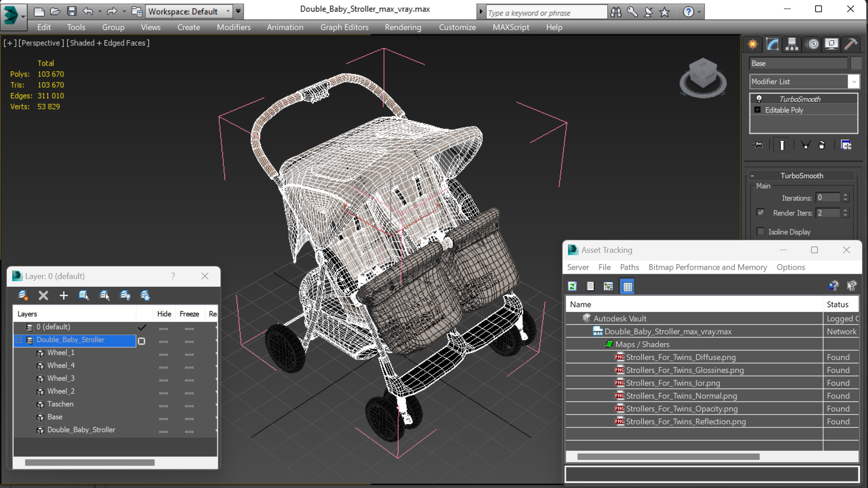Open the Help question mark icon

tap(688, 12)
